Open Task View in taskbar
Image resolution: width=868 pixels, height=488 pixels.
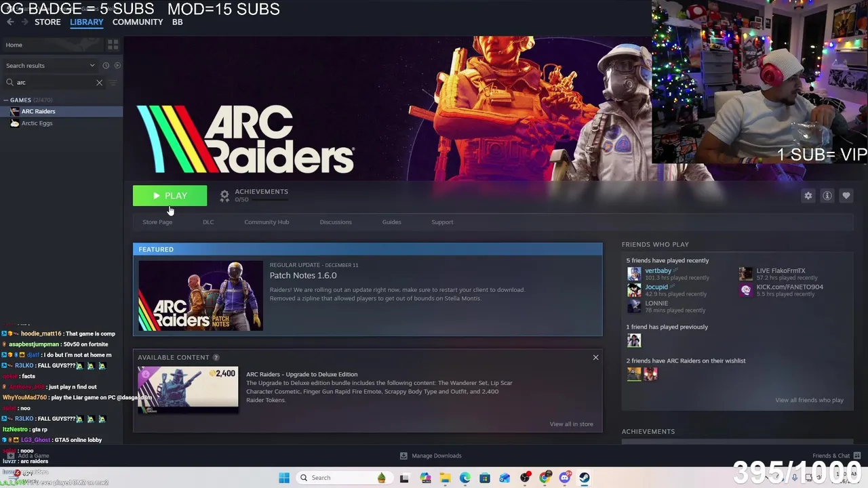pyautogui.click(x=404, y=478)
